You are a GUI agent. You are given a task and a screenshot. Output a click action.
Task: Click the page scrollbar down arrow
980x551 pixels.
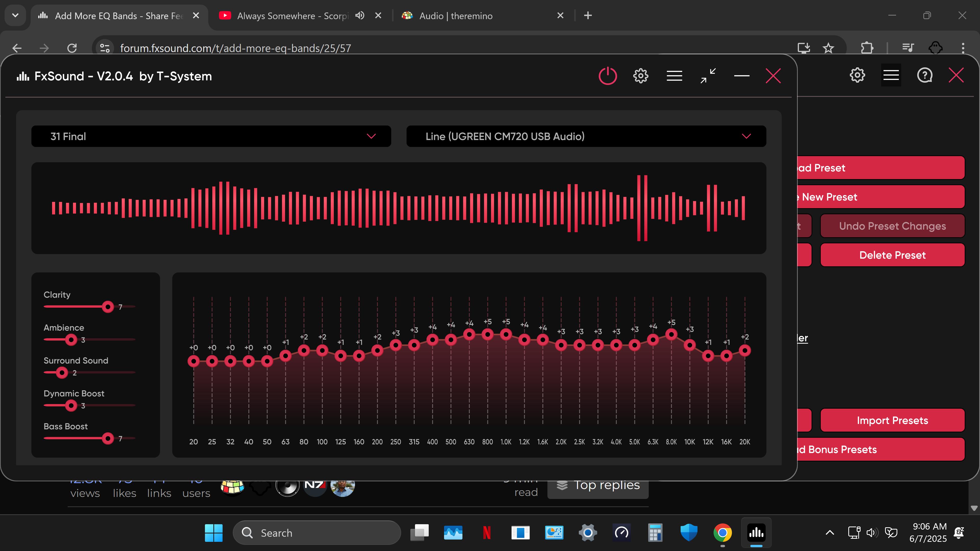point(974,508)
